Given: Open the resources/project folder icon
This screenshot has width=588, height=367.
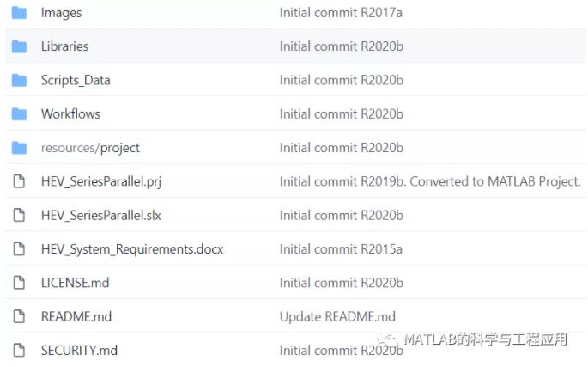Looking at the screenshot, I should 19,148.
